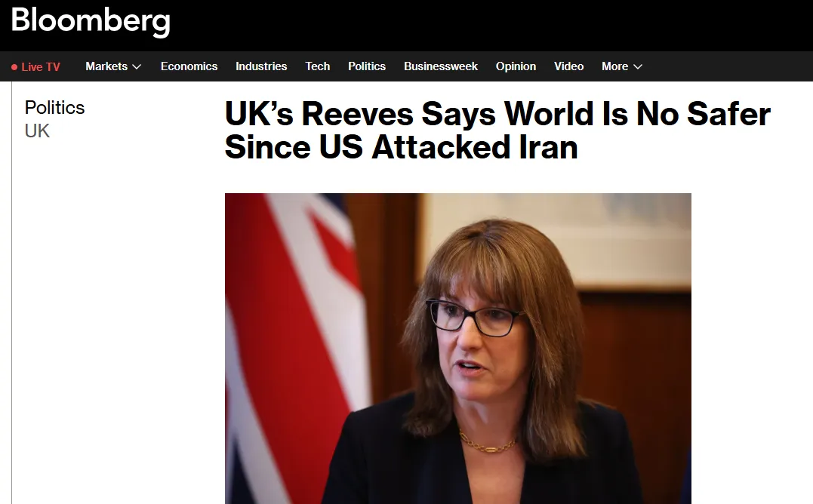Go to the Economics section

coord(189,66)
